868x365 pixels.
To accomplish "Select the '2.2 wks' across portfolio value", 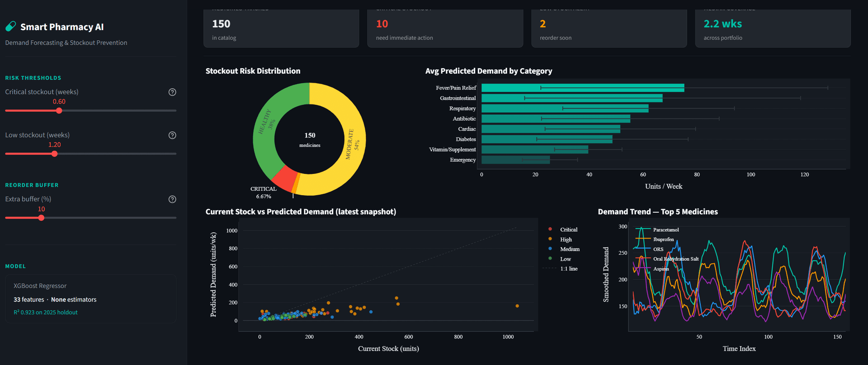I will pyautogui.click(x=722, y=24).
